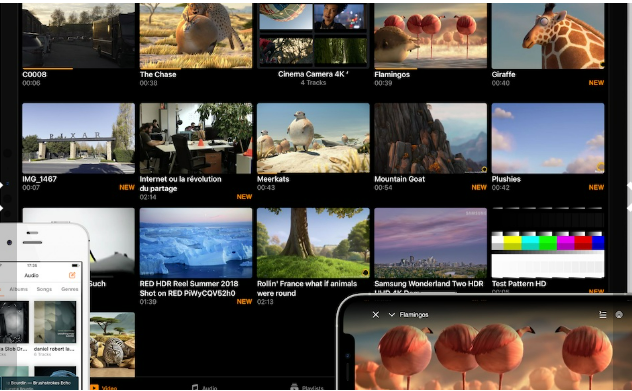Close the Flamingos video player

pos(376,314)
